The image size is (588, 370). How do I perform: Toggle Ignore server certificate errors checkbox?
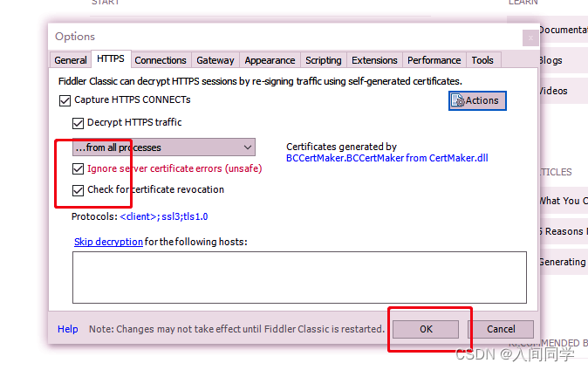click(78, 169)
